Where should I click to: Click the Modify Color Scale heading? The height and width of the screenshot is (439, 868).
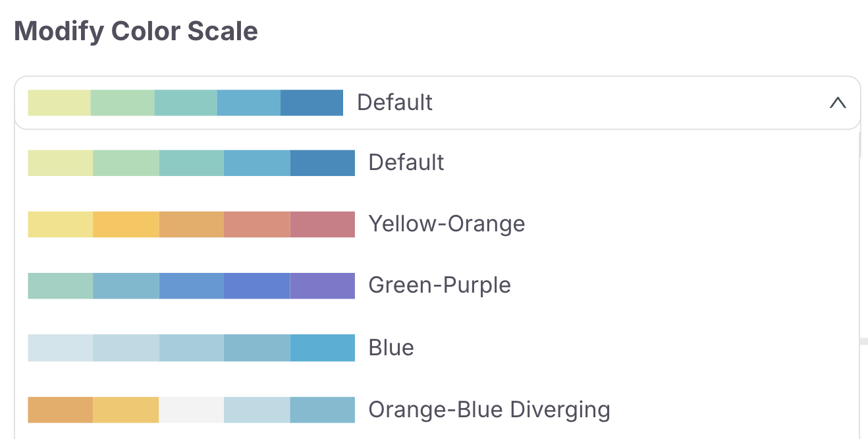click(136, 32)
